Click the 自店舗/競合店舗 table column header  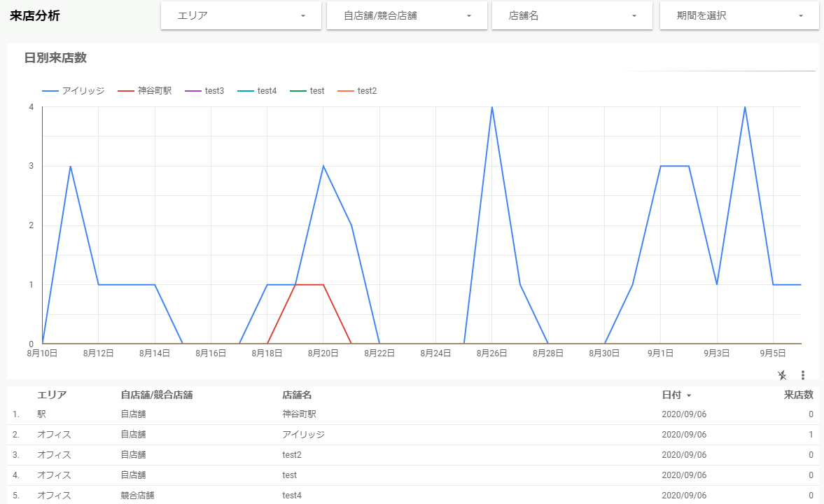tap(157, 395)
